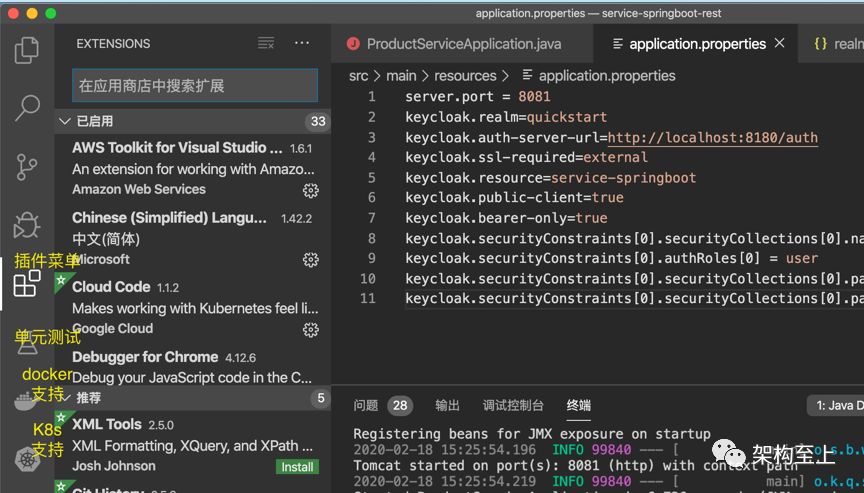Screen dimensions: 864x493
Task: Click the keycloak.ssl-required=external line
Action: point(526,157)
